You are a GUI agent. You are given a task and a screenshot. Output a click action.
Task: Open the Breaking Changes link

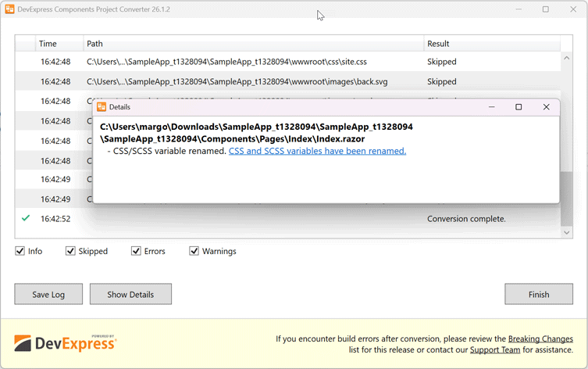pyautogui.click(x=540, y=339)
